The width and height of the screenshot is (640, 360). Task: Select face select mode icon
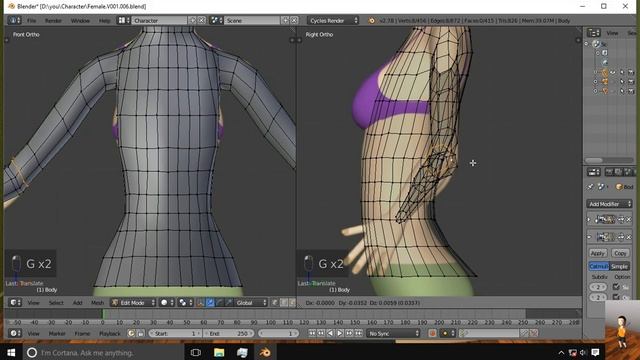point(293,302)
